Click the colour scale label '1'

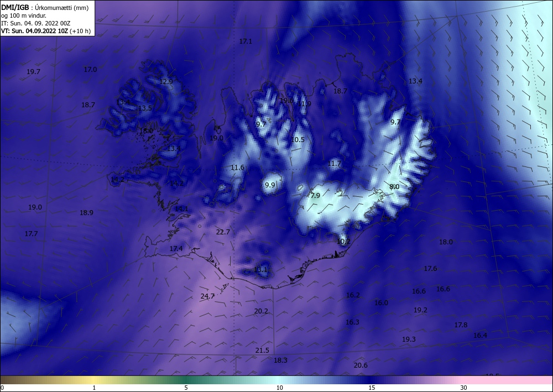point(94,388)
